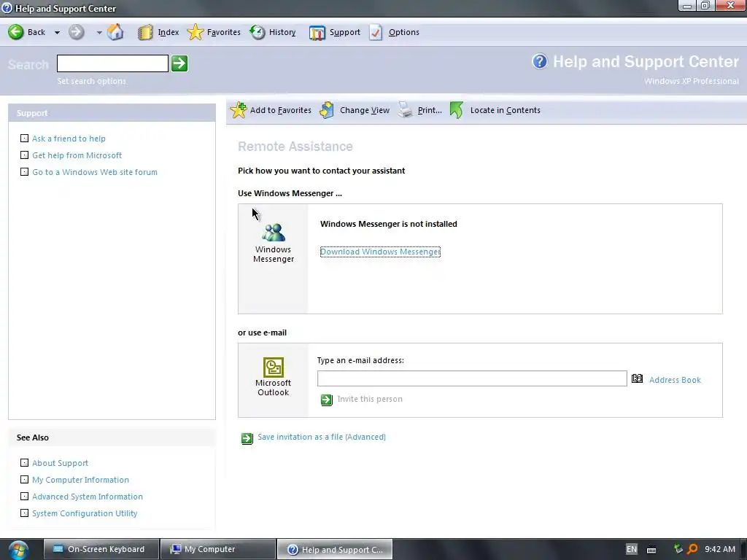The image size is (747, 560).
Task: Click the box beside Ask a friend
Action: point(24,138)
